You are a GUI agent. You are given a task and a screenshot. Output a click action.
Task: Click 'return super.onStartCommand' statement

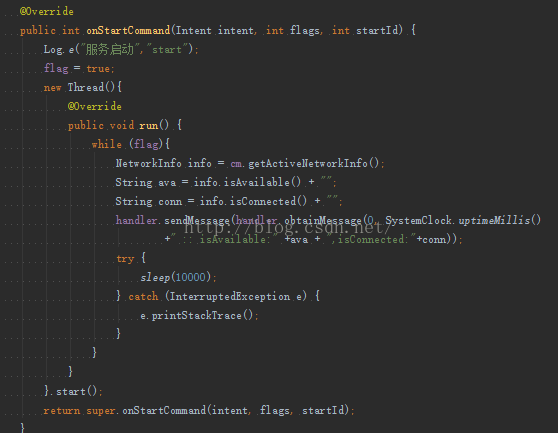coord(199,411)
